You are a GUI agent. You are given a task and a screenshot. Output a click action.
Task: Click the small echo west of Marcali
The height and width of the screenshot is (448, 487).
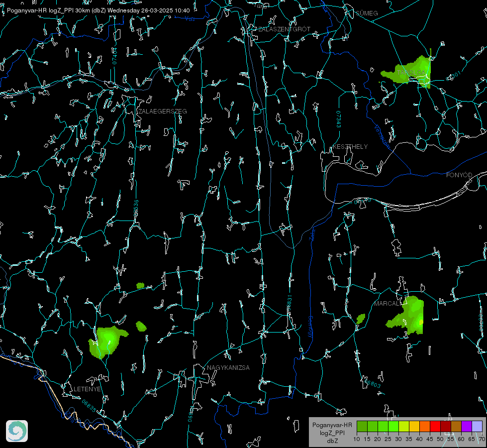[361, 319]
